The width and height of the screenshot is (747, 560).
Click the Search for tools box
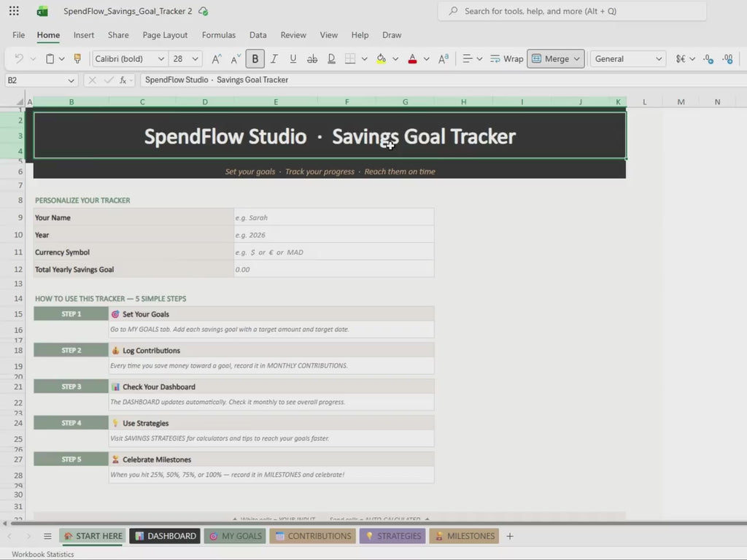point(572,11)
